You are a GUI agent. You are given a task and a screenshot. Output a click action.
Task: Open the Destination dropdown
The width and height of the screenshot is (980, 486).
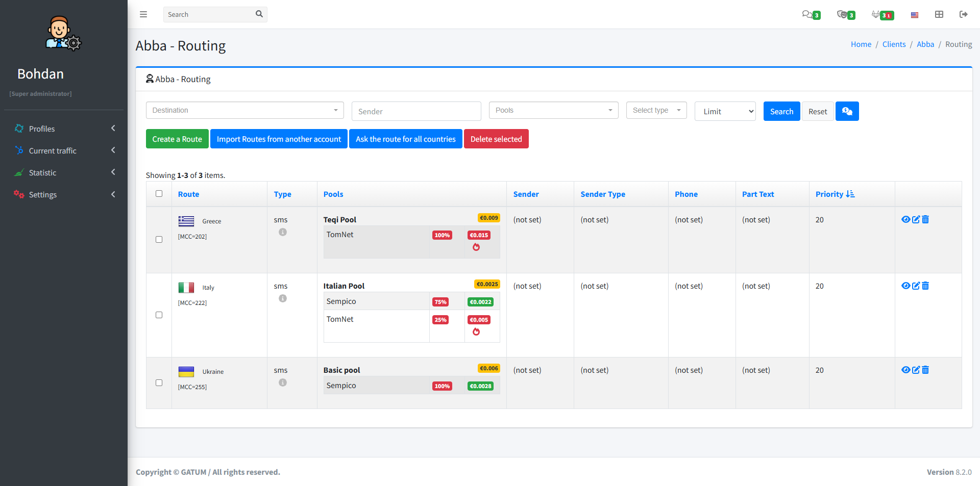[x=244, y=110]
